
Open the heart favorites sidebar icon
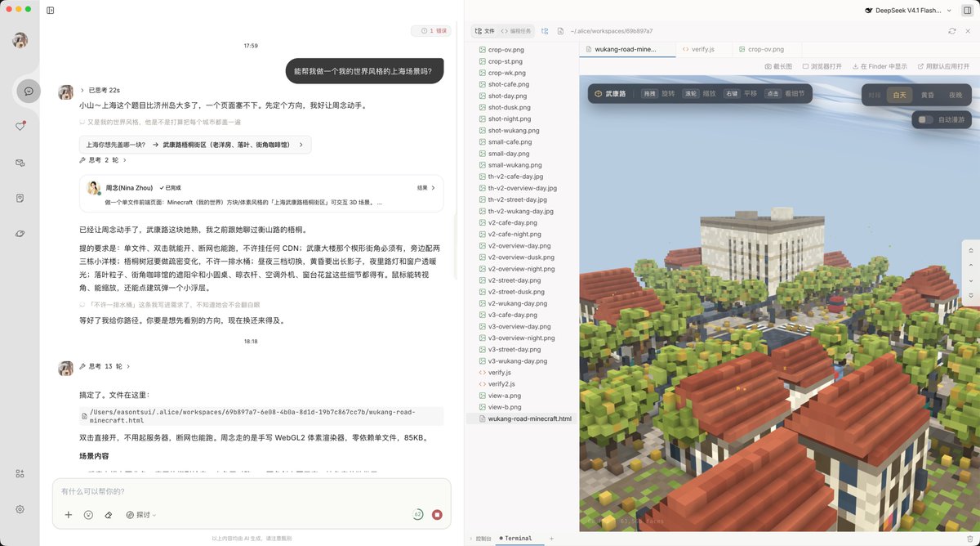pos(20,127)
